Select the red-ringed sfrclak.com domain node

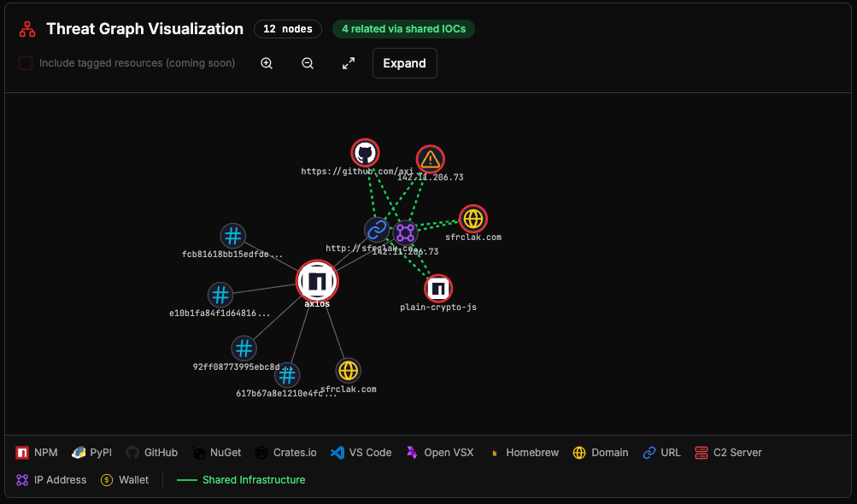(x=473, y=220)
